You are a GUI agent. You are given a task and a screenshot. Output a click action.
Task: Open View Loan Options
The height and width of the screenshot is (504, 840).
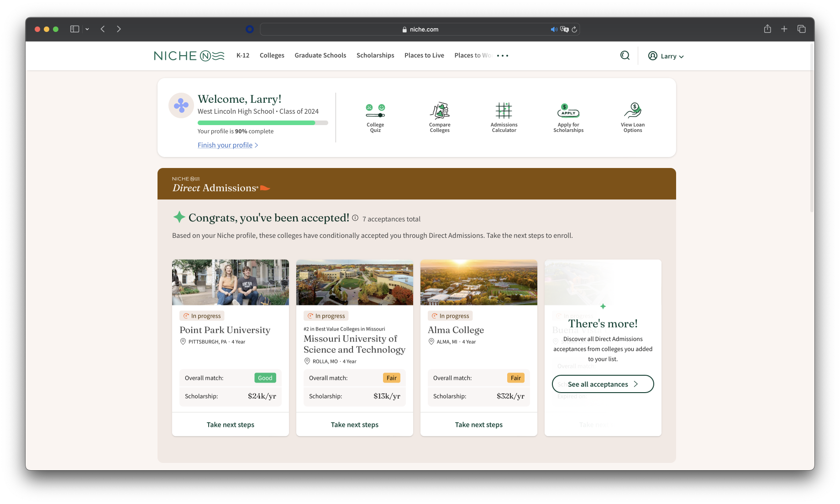[633, 118]
